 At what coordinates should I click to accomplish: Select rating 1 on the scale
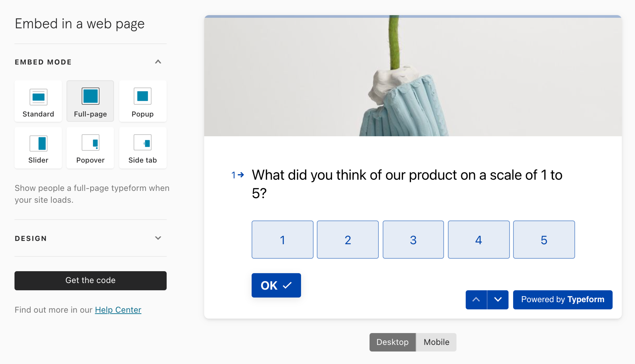(x=282, y=239)
